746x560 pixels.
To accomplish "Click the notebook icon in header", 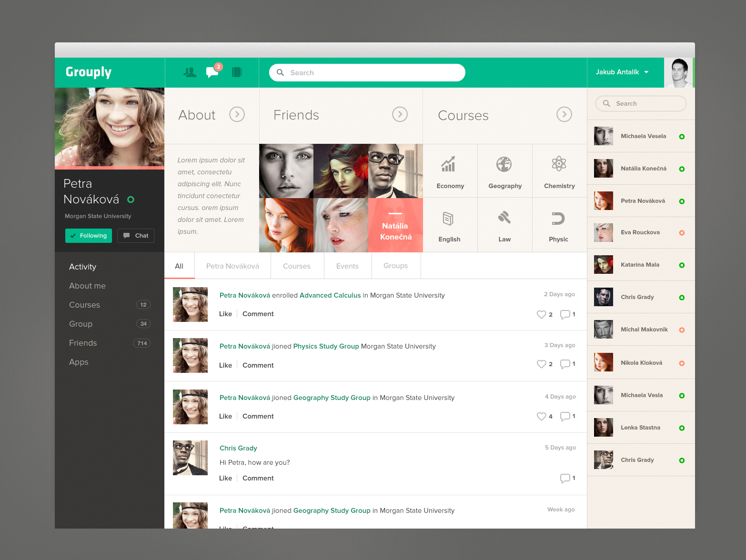I will pyautogui.click(x=237, y=72).
